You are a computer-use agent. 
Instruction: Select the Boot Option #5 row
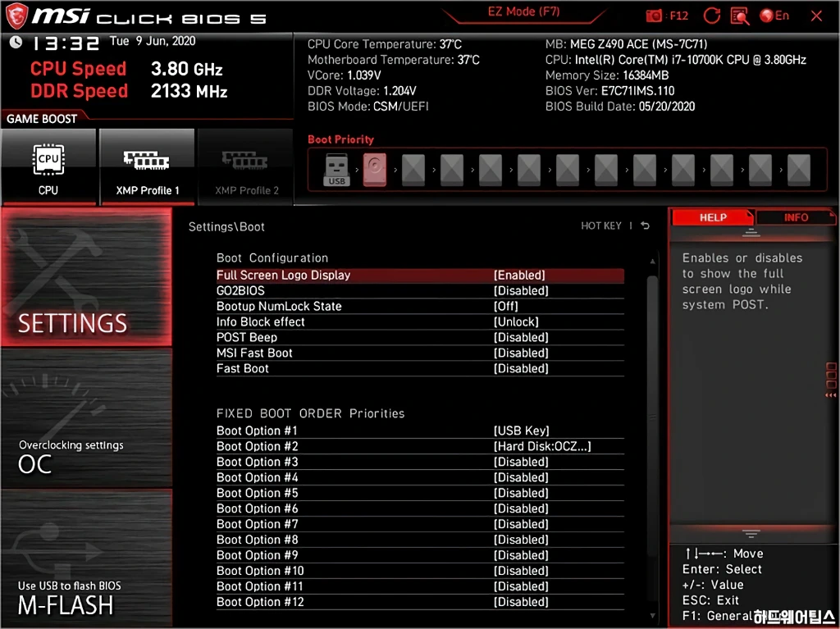coord(420,493)
